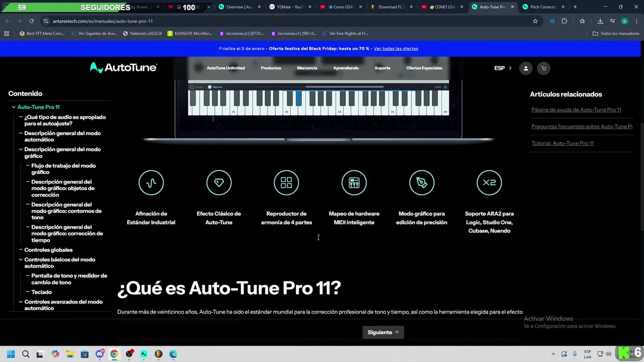
Task: Go to Controles globales section
Action: [x=48, y=250]
